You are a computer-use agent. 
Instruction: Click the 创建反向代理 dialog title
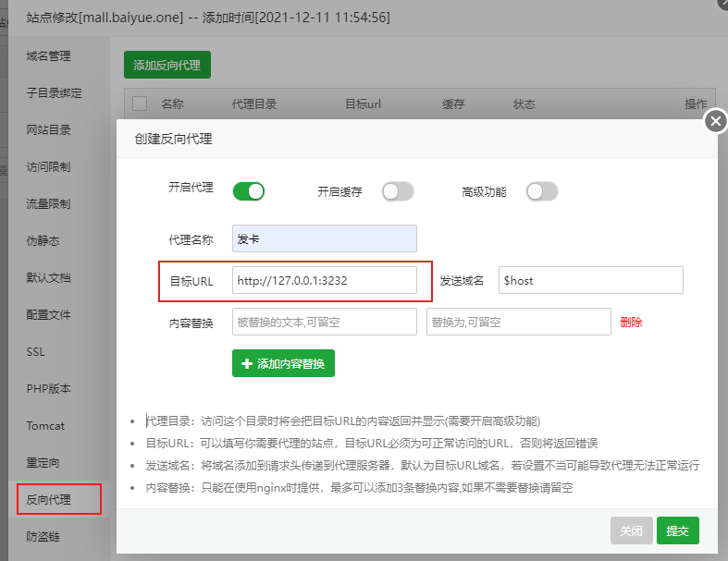[173, 139]
